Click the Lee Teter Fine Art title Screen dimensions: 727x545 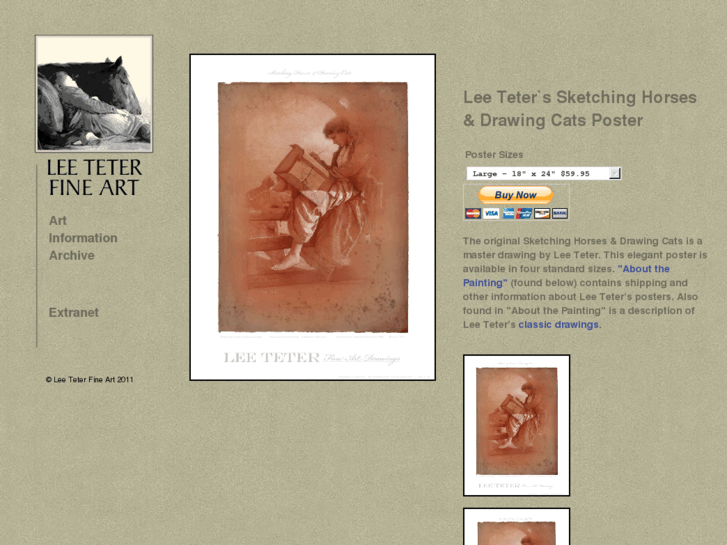[x=94, y=178]
